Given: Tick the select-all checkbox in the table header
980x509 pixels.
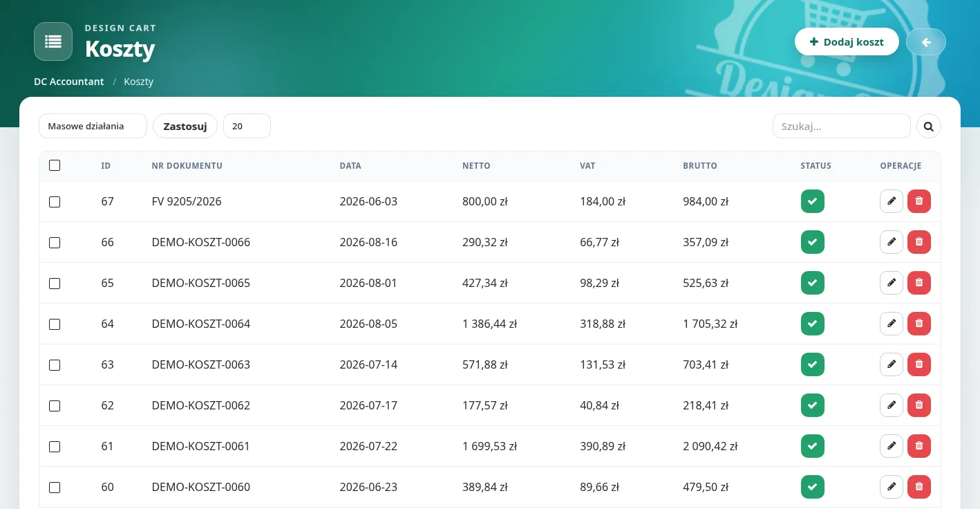Looking at the screenshot, I should (x=55, y=165).
